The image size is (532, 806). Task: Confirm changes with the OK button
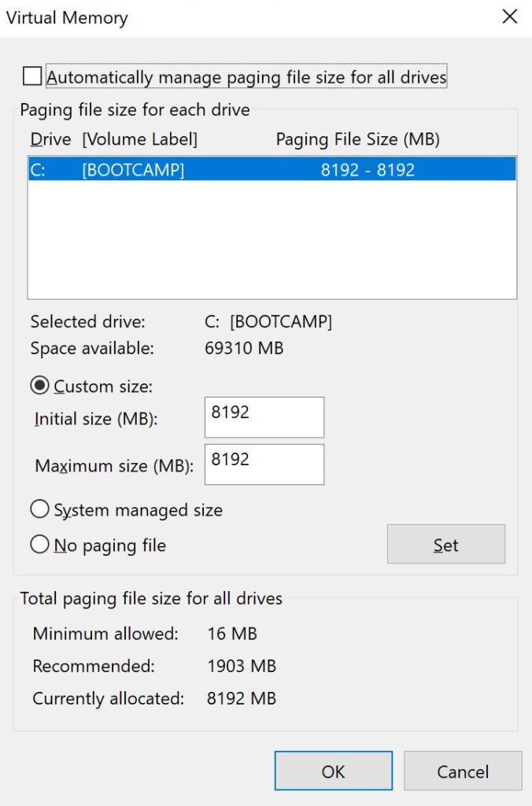point(333,771)
